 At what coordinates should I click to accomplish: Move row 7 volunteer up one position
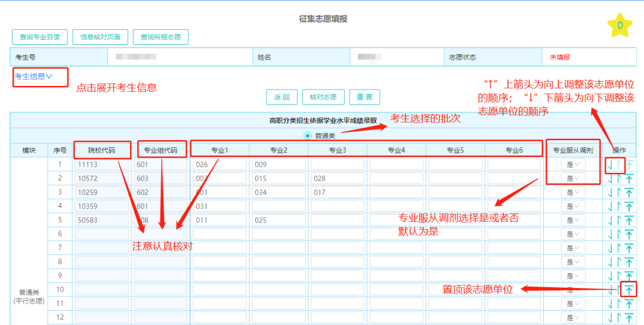pyautogui.click(x=618, y=249)
